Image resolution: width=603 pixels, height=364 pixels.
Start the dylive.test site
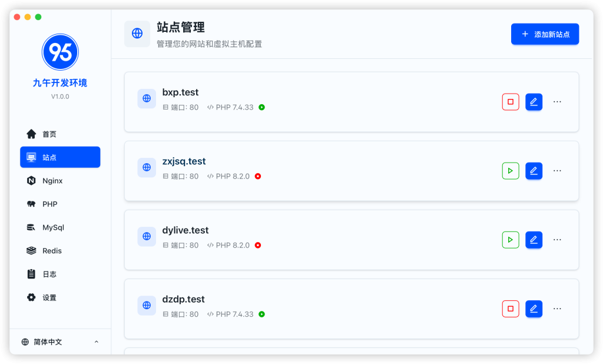point(511,240)
